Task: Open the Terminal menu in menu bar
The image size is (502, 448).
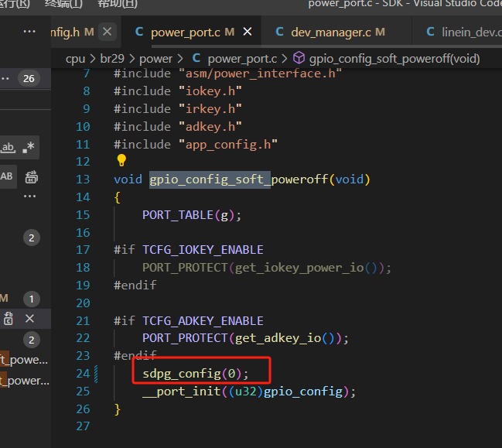Action: [x=63, y=4]
